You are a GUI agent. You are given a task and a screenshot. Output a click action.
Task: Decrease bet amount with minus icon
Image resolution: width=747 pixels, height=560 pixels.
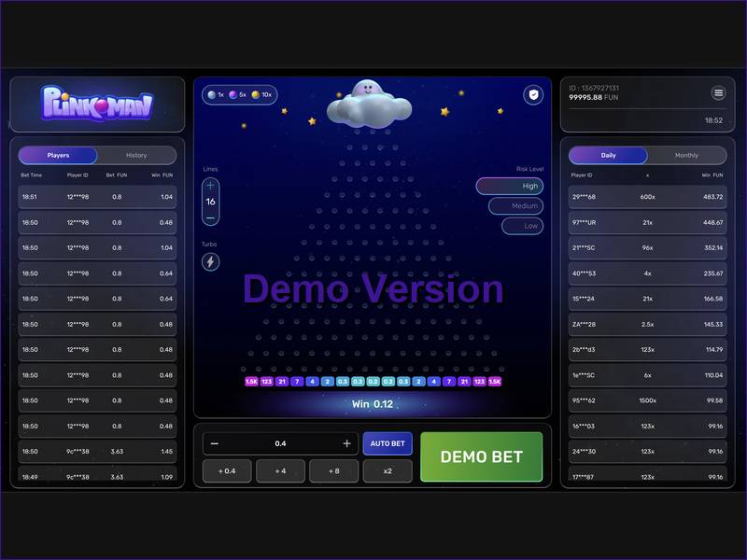point(215,443)
